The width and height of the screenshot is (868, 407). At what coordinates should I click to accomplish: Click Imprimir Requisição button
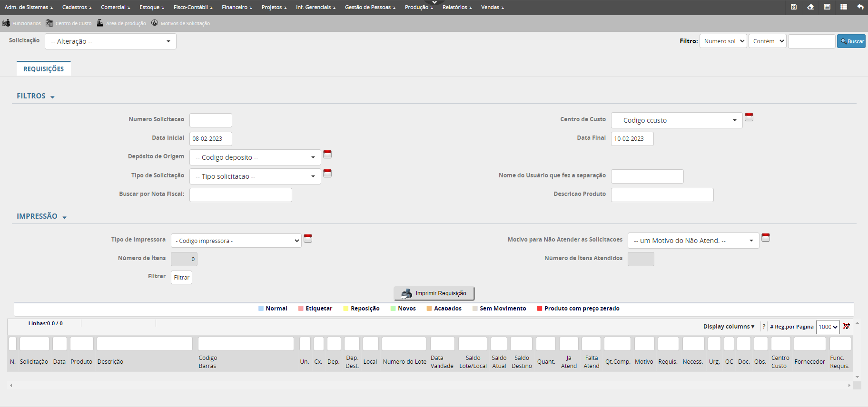coord(434,293)
